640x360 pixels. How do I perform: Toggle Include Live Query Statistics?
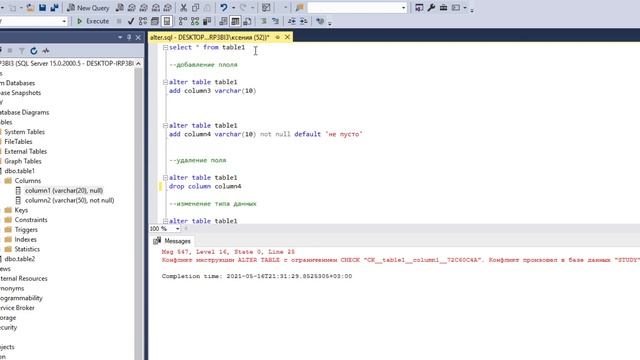pos(195,21)
